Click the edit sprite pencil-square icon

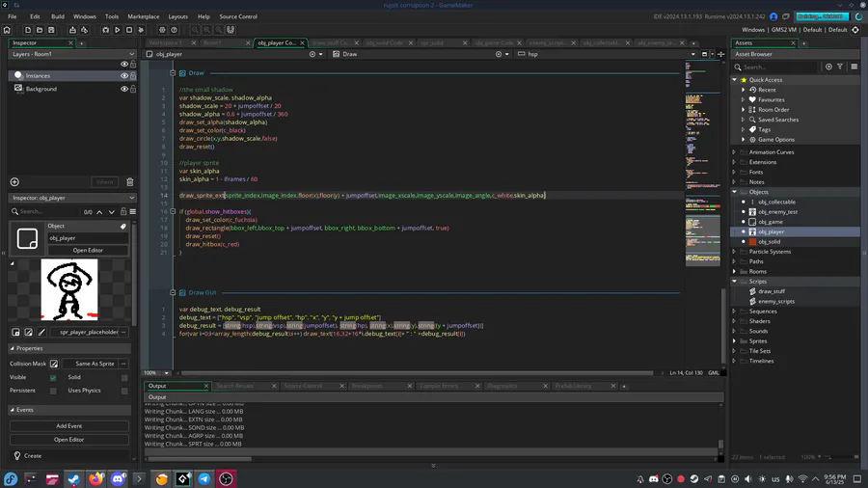(x=28, y=332)
